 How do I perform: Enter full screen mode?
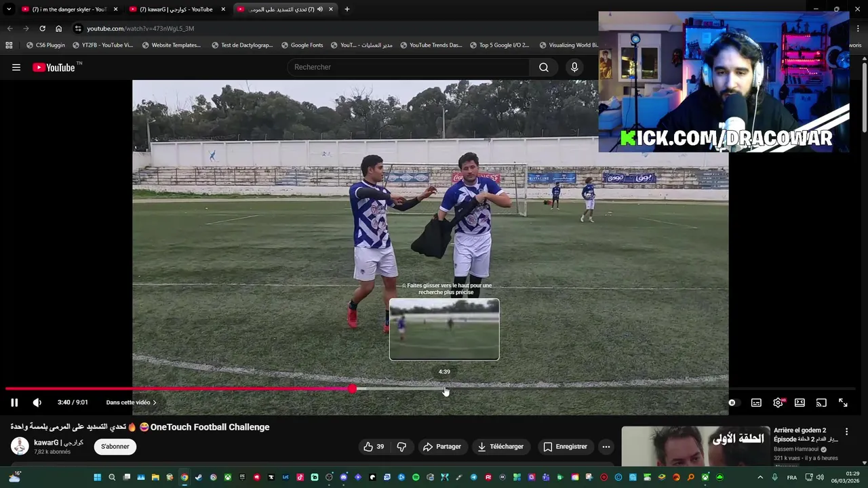843,403
